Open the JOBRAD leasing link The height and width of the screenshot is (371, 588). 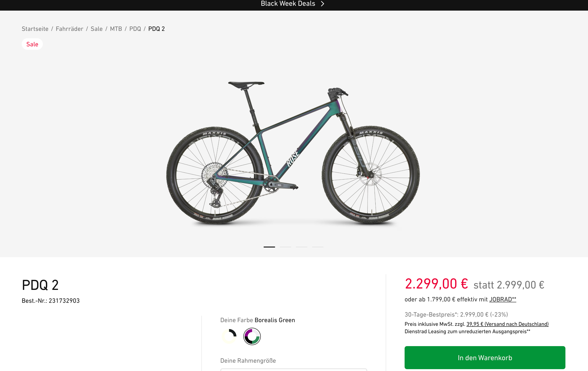[503, 299]
